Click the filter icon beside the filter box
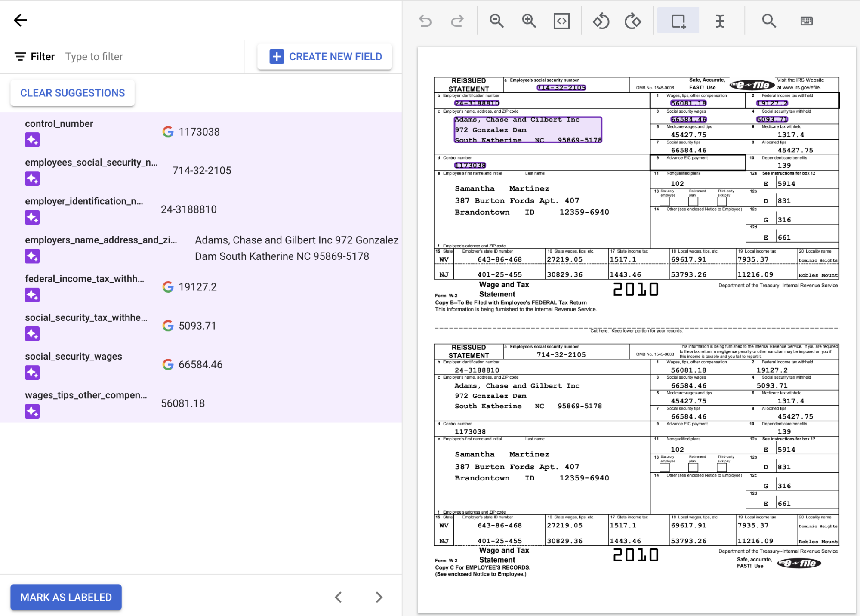Screen dimensions: 860x616 click(19, 56)
